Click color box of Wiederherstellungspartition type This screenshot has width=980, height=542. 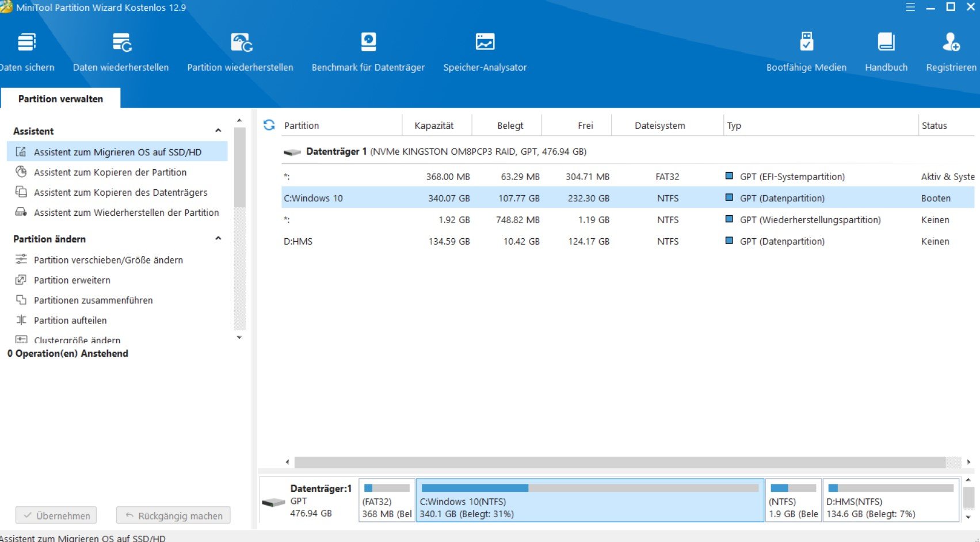pyautogui.click(x=729, y=219)
